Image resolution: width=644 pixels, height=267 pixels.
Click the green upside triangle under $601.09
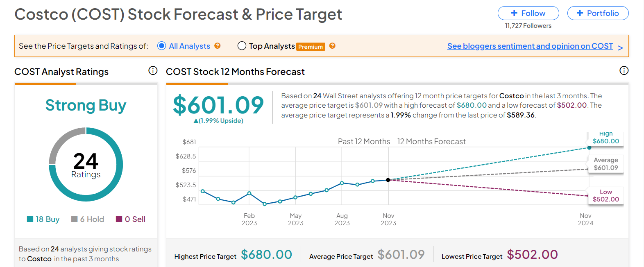point(196,121)
